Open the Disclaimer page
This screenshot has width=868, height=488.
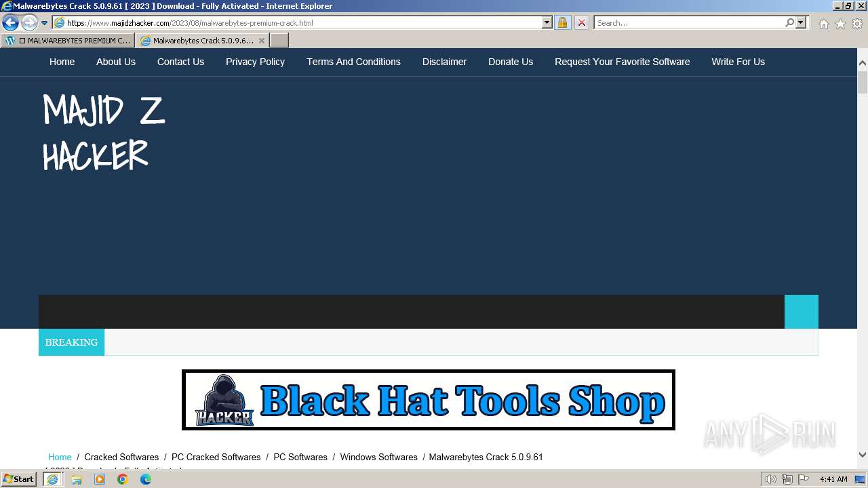pos(444,62)
